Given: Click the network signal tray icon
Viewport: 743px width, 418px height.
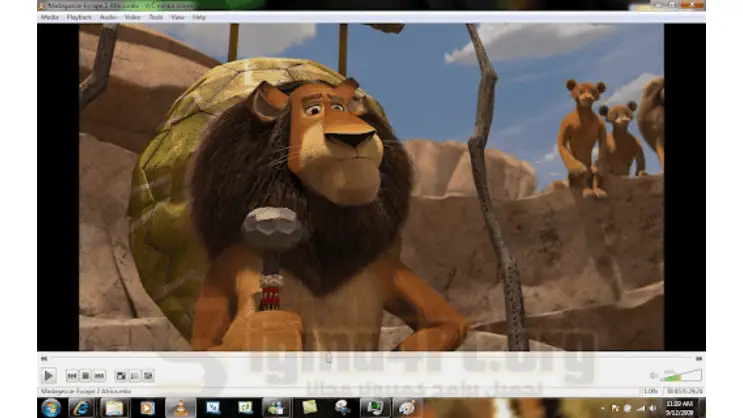Looking at the screenshot, I should (x=641, y=408).
